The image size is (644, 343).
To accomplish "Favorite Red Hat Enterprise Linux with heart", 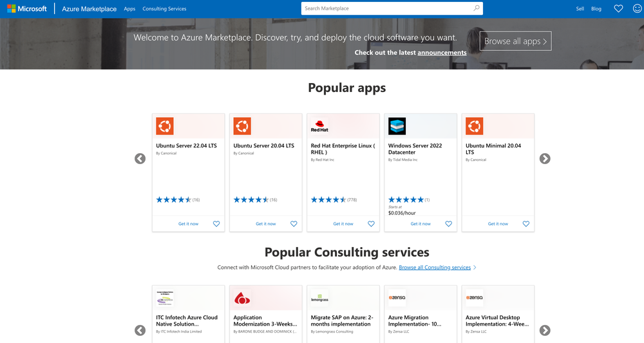I will coord(372,224).
